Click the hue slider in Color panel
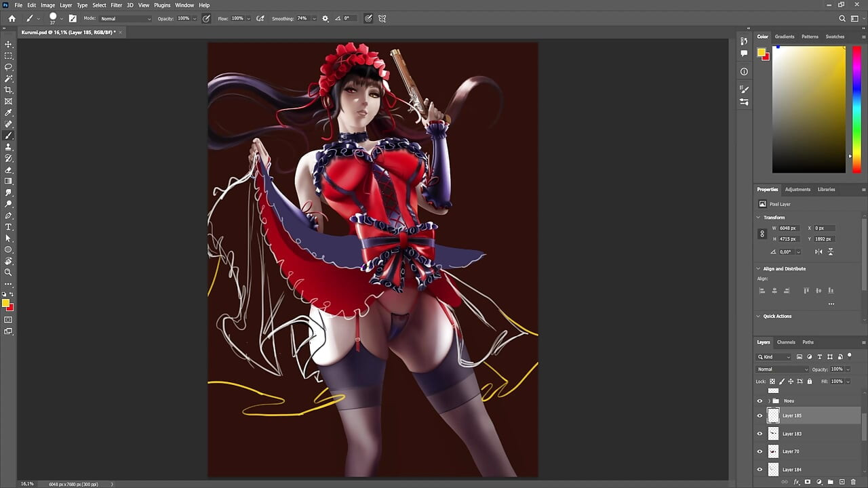The height and width of the screenshot is (488, 868). point(858,109)
